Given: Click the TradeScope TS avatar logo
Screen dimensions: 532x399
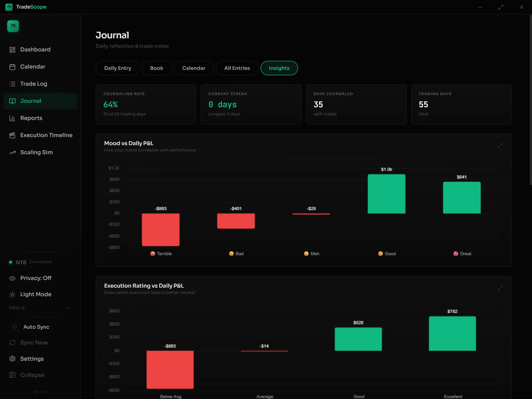Looking at the screenshot, I should coord(13,26).
